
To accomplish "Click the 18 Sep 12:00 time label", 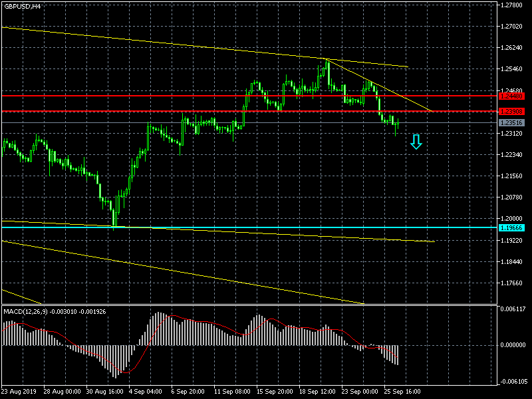I will (x=317, y=392).
